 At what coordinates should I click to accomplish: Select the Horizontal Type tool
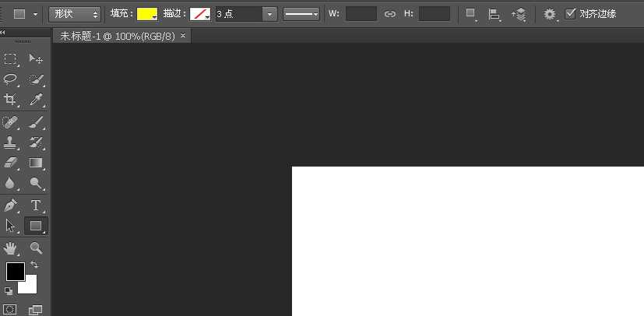(x=36, y=205)
